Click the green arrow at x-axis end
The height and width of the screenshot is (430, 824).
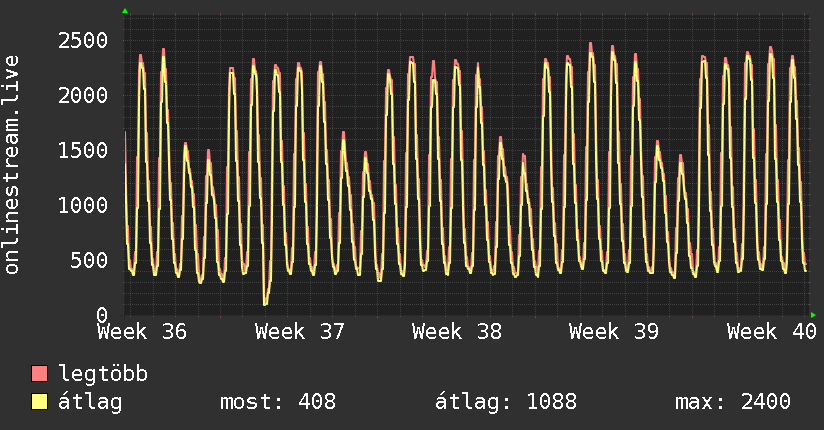[813, 315]
